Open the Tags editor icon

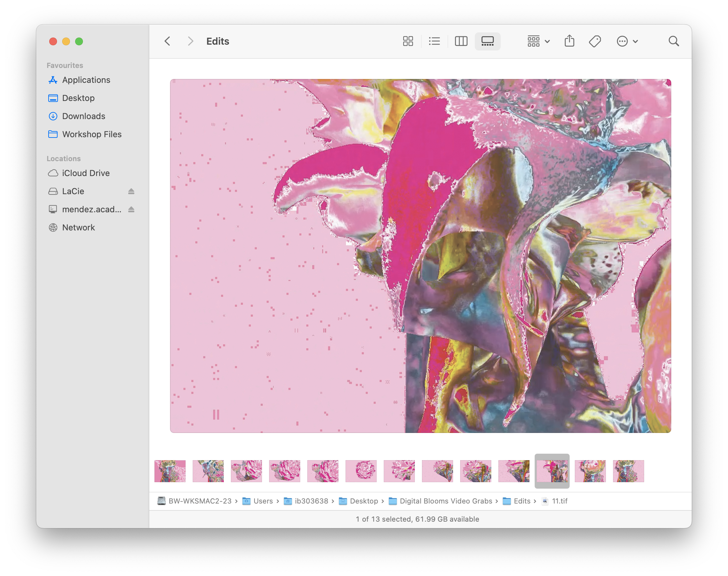(x=595, y=41)
